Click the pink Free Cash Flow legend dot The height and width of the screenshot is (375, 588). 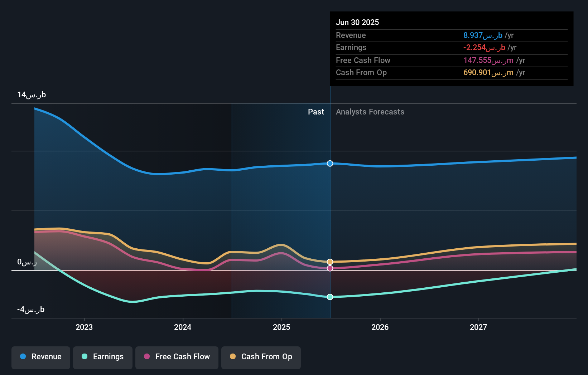147,357
